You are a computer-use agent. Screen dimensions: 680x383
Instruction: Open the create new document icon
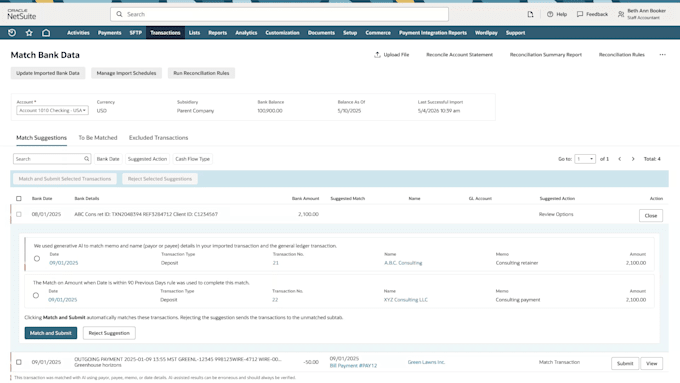[530, 14]
